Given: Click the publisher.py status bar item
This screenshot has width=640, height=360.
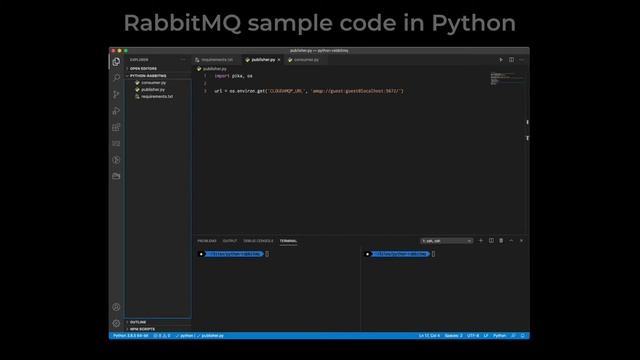Looking at the screenshot, I should coord(210,336).
